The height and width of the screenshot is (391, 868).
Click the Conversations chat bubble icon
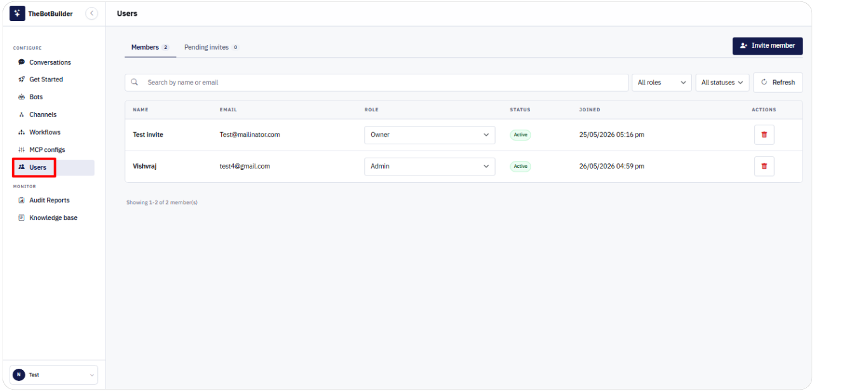[x=22, y=62]
